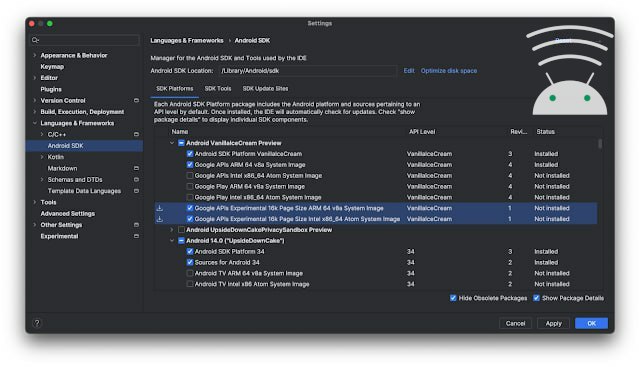The image size is (640, 367).
Task: Toggle Show Package Details checkbox
Action: pos(536,298)
